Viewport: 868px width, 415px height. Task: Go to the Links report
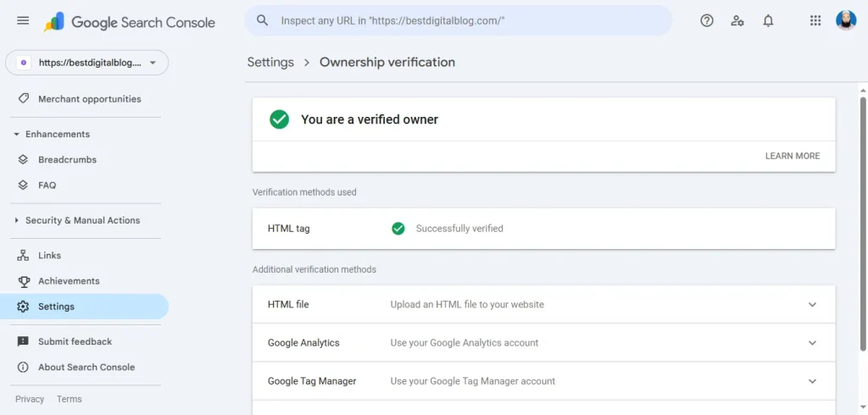49,256
